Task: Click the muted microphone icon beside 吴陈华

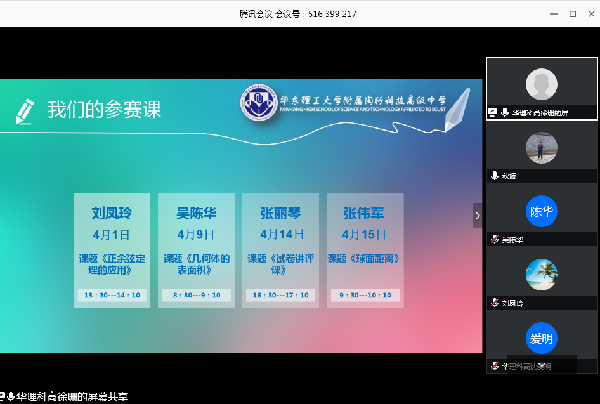Action: [x=495, y=239]
